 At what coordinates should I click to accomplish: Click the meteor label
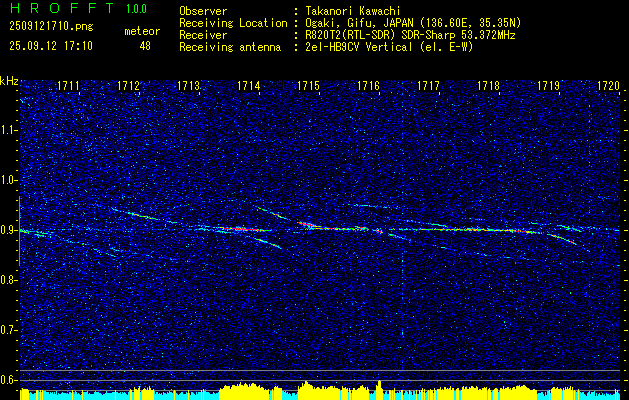click(x=142, y=31)
